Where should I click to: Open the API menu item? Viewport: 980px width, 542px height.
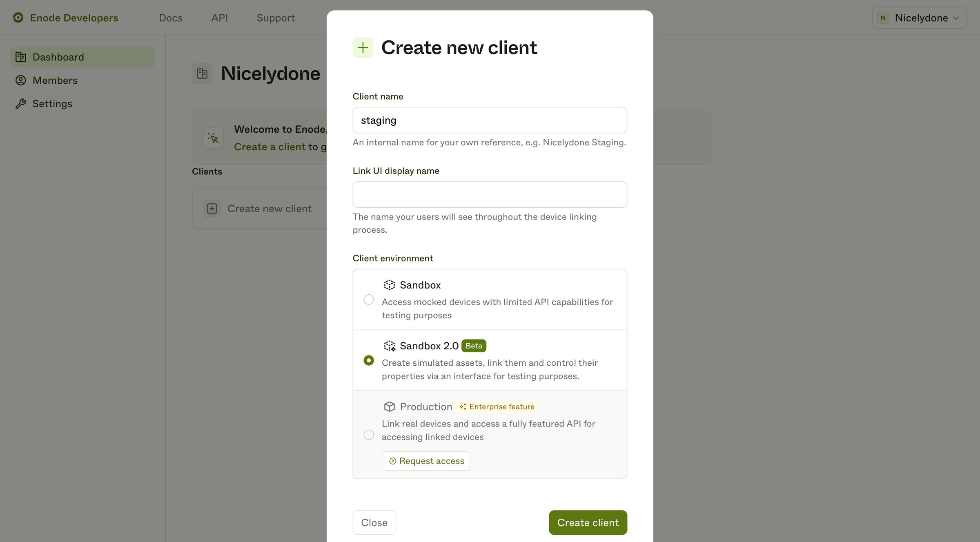pyautogui.click(x=220, y=18)
